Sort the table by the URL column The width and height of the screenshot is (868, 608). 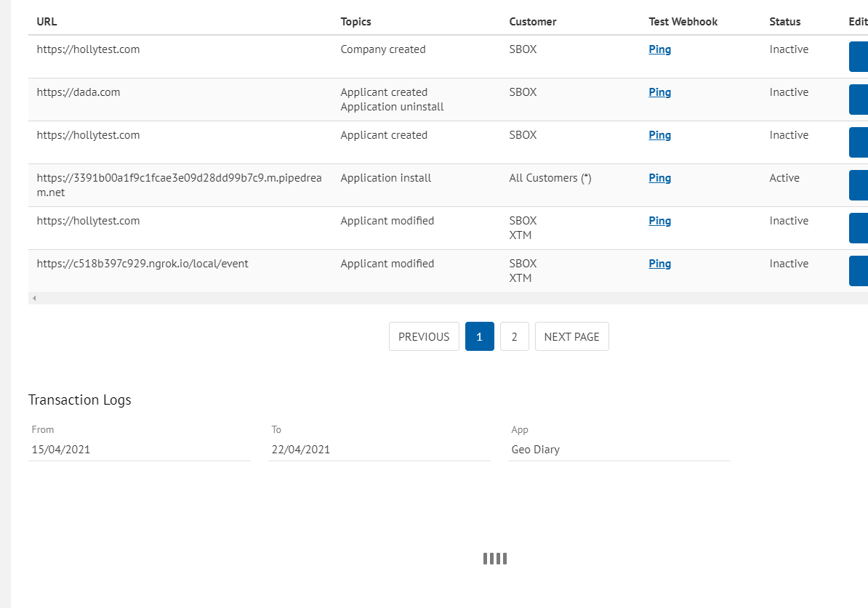[47, 22]
